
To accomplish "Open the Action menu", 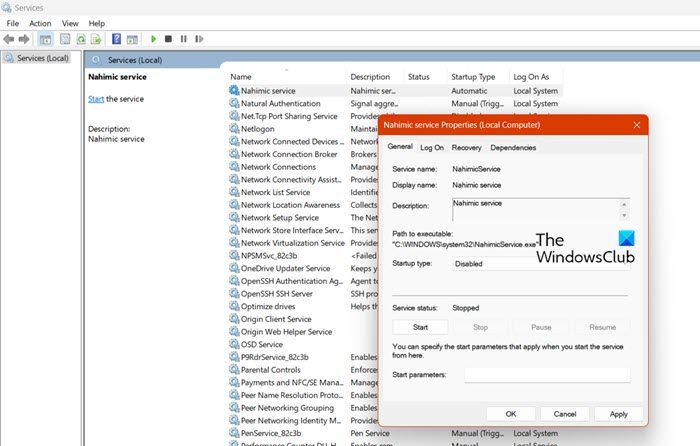I will 40,23.
